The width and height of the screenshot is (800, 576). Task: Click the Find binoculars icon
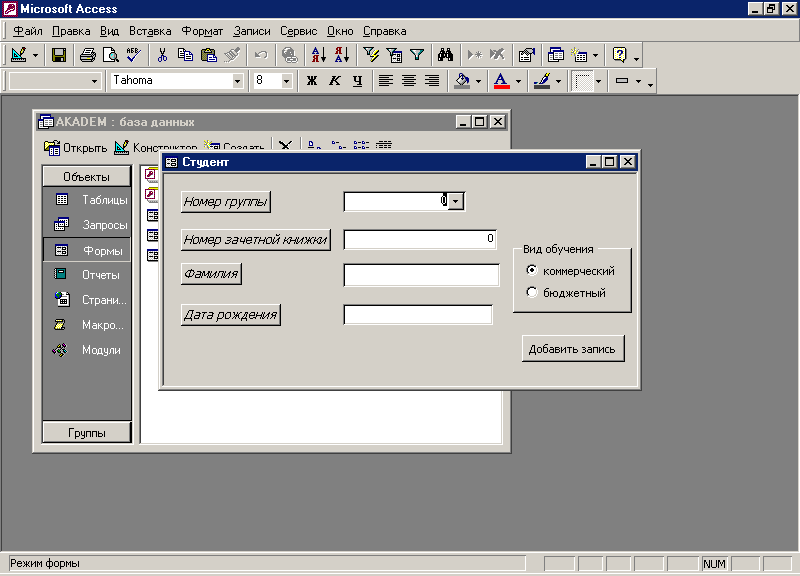pyautogui.click(x=445, y=55)
